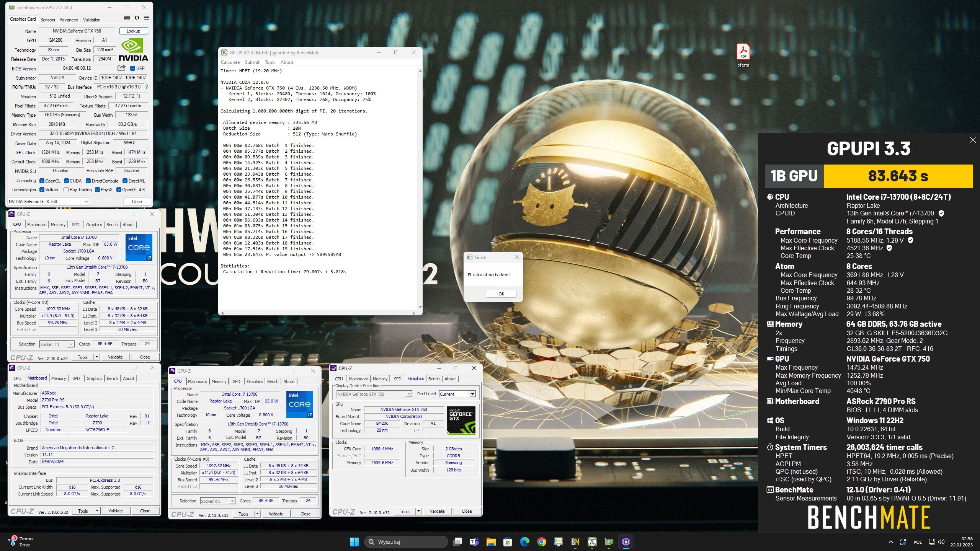Click Validate in top CPU-Z window
Image resolution: width=980 pixels, height=551 pixels.
point(115,357)
